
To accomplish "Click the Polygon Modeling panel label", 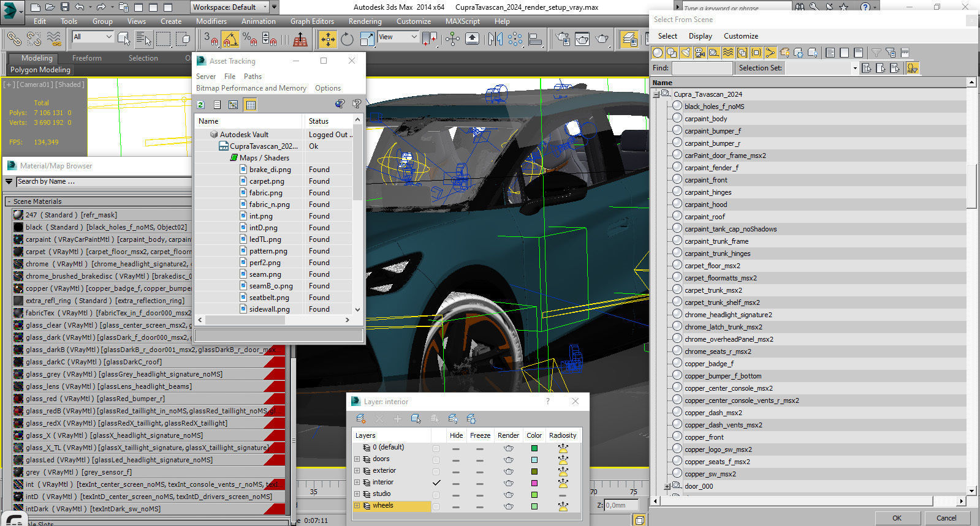I will coord(40,70).
